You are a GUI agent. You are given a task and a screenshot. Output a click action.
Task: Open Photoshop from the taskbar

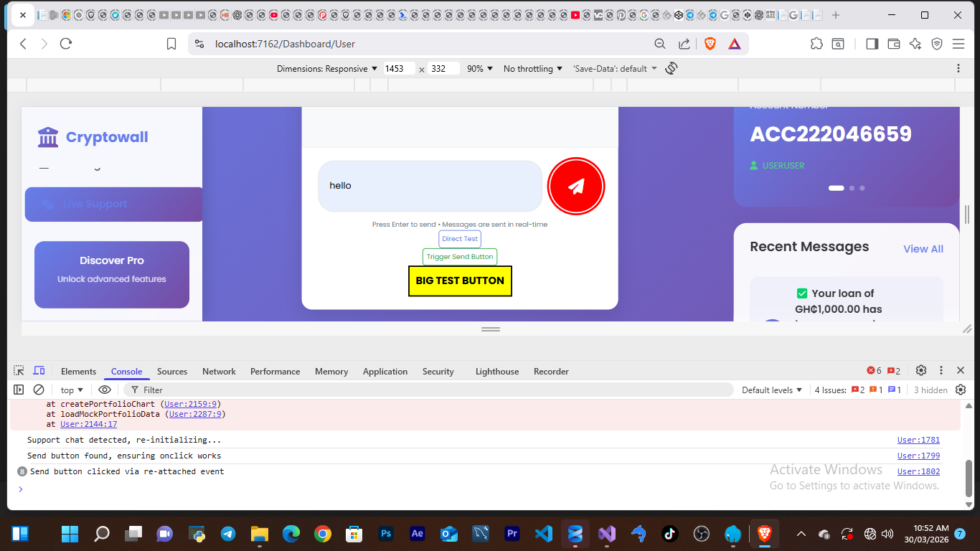pos(386,534)
